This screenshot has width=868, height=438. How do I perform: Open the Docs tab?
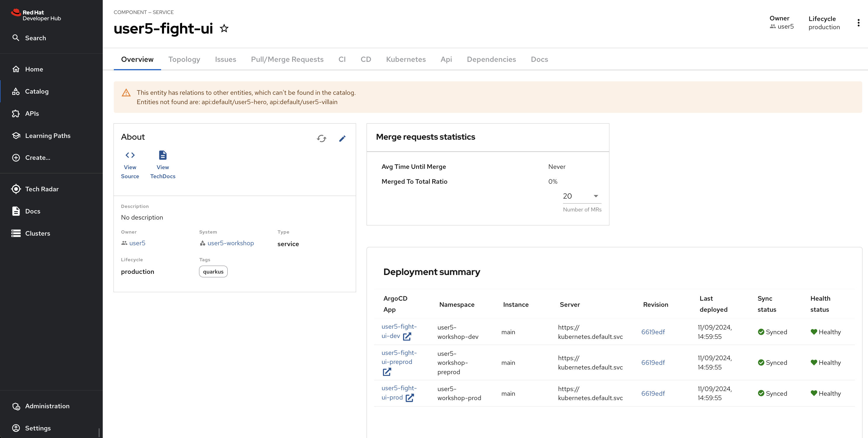(x=539, y=59)
